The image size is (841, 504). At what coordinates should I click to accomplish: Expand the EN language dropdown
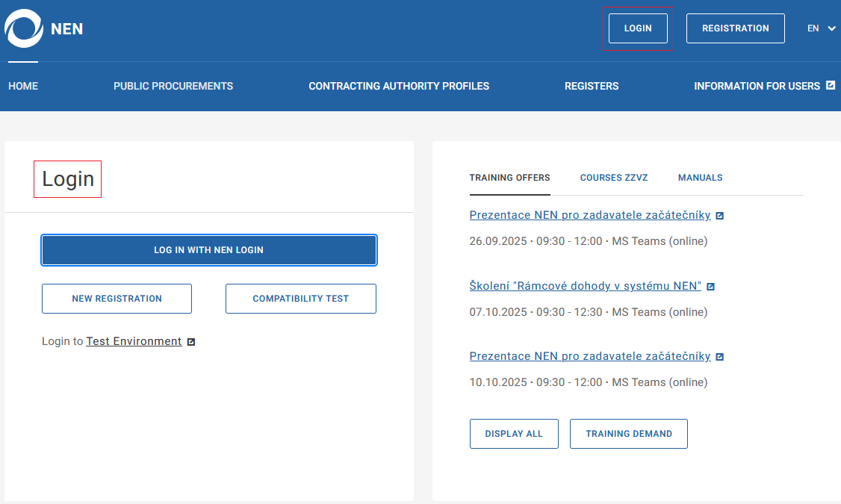click(x=821, y=28)
